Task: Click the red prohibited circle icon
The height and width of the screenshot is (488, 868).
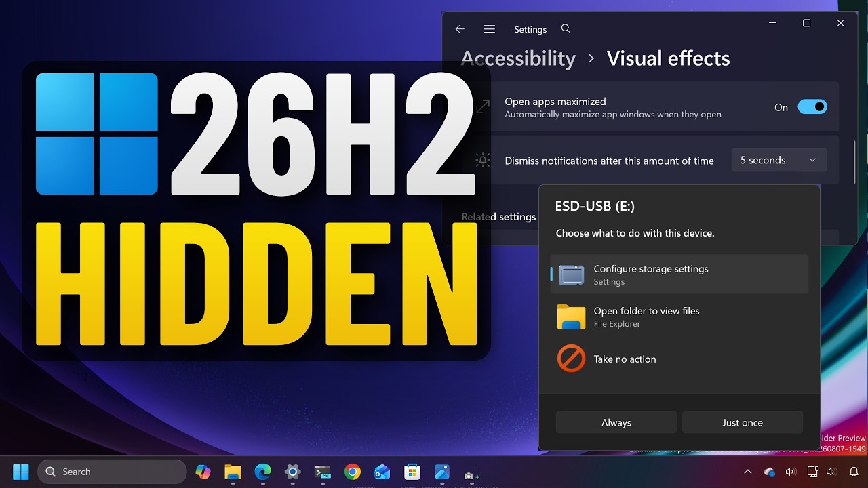Action: (x=571, y=359)
